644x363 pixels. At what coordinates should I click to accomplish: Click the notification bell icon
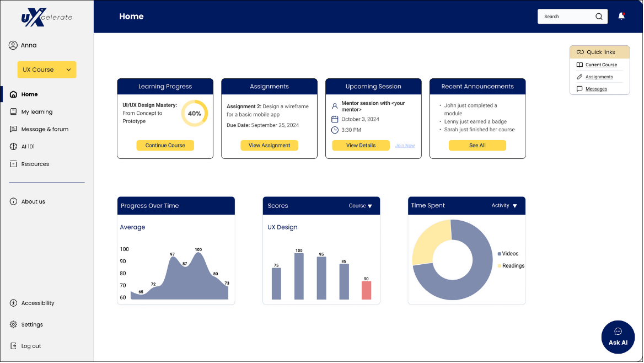pos(621,16)
